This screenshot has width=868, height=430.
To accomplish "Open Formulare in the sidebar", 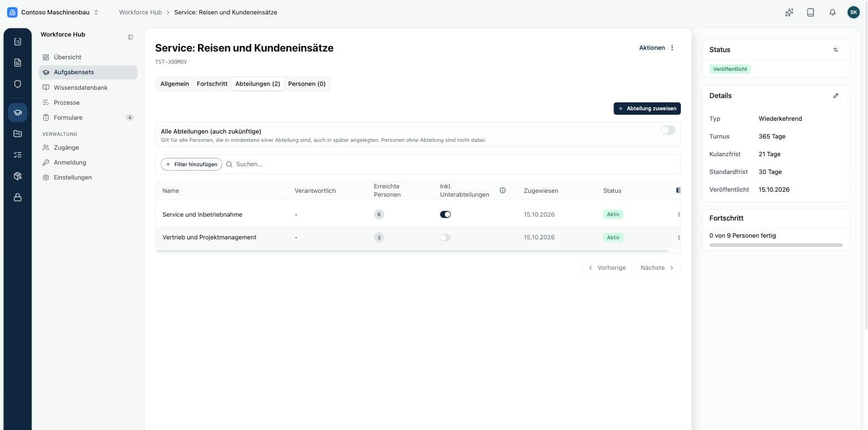I will tap(88, 117).
